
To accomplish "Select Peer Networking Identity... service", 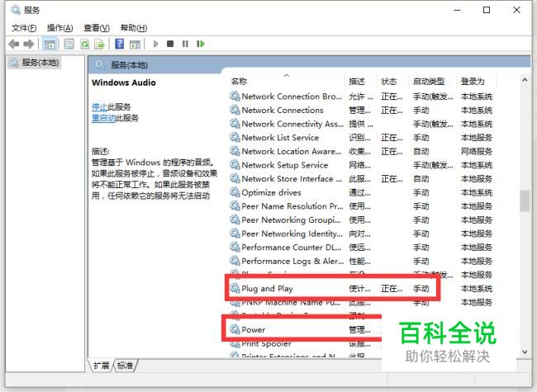I will 361,234.
